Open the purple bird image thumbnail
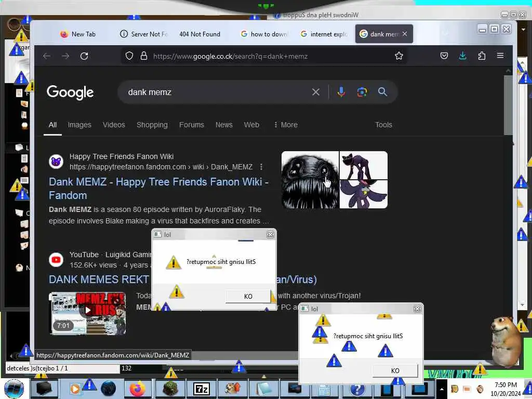Viewport: 532px width, 399px height. (363, 194)
